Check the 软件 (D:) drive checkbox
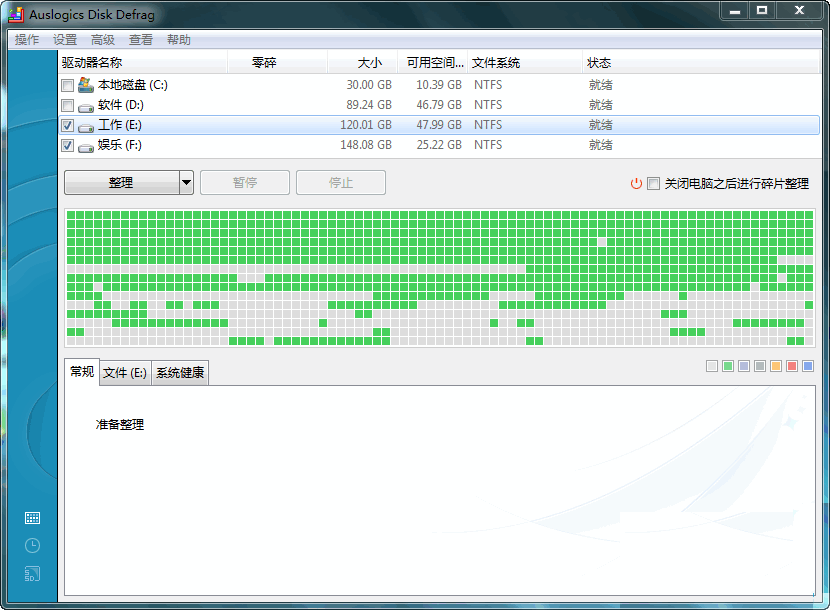830x610 pixels. (67, 105)
